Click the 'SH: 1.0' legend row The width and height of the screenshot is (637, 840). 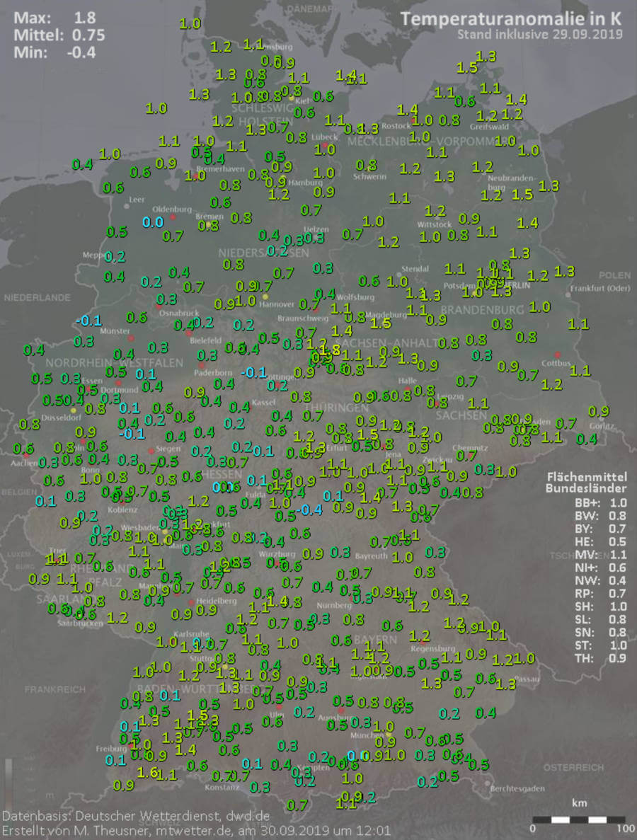(600, 606)
